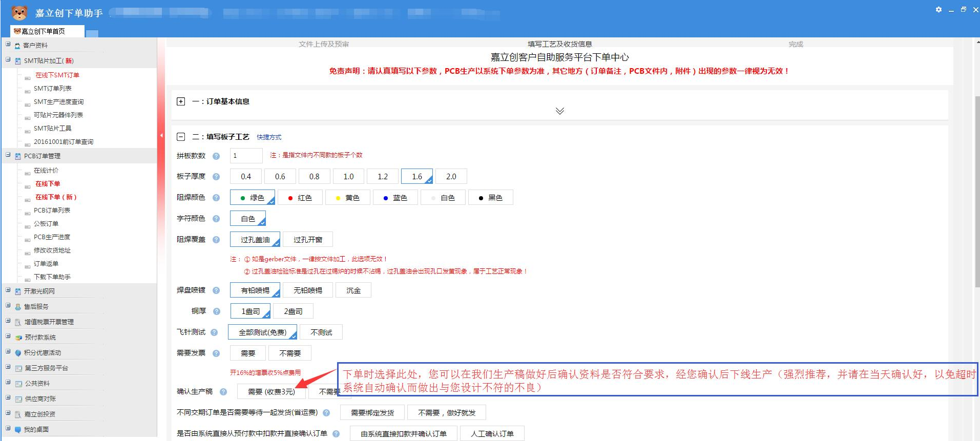
Task: Click help icon next to 字符颜色
Action: coord(216,219)
